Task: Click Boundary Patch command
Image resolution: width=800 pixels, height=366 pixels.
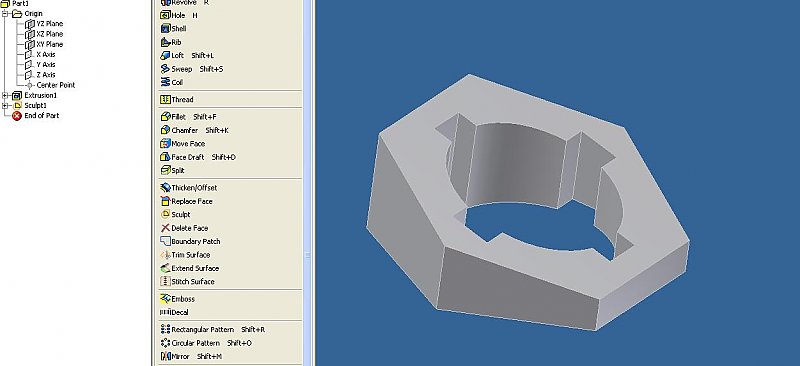Action: pos(190,241)
